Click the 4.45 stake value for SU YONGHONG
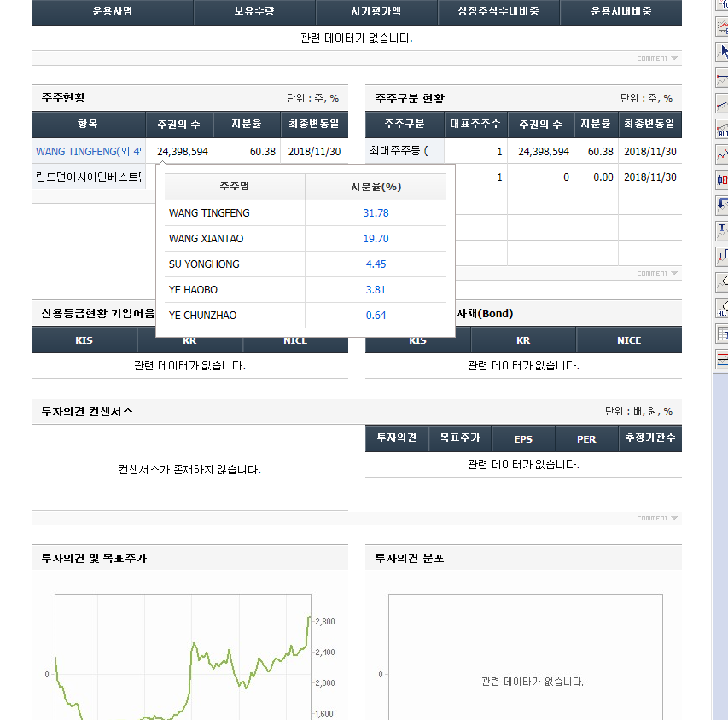 [x=376, y=264]
